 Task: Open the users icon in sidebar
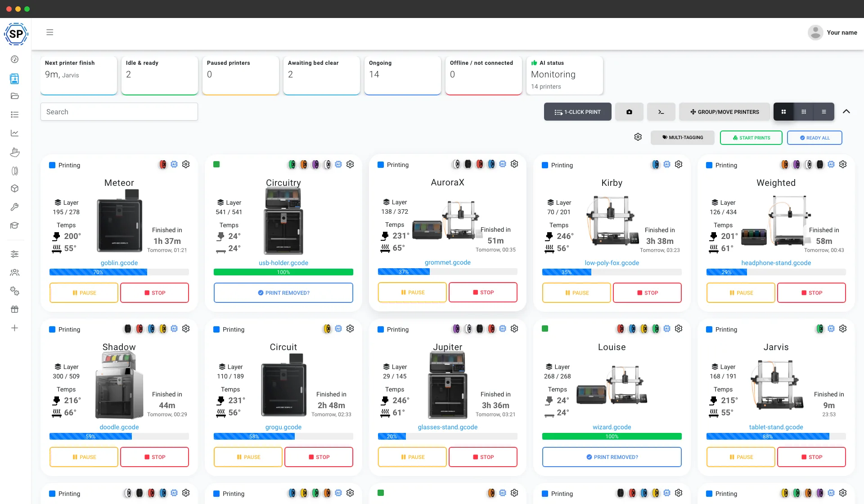14,273
